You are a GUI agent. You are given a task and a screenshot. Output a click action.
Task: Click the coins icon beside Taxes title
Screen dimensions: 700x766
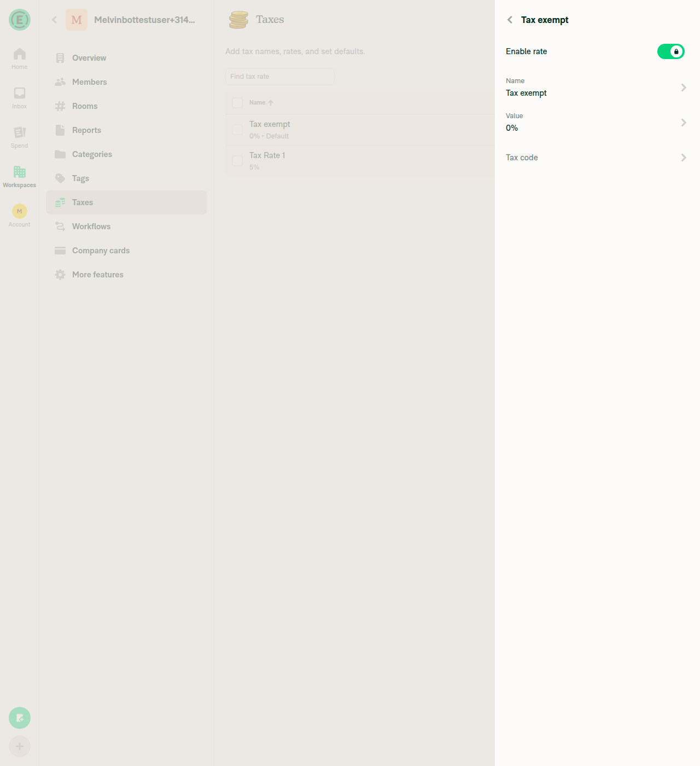238,20
